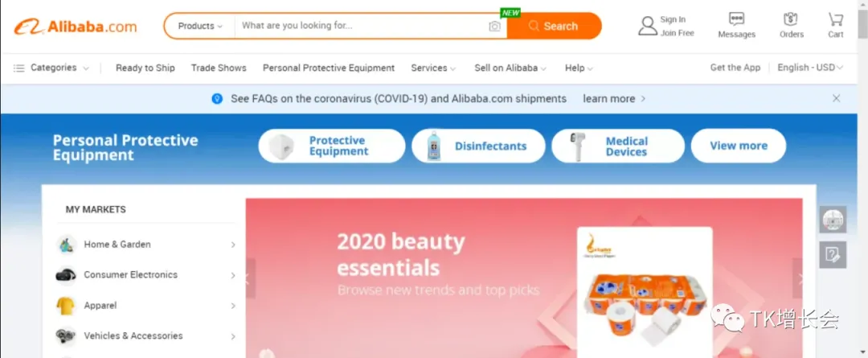Select the Disinfectants category pill

[x=479, y=146]
